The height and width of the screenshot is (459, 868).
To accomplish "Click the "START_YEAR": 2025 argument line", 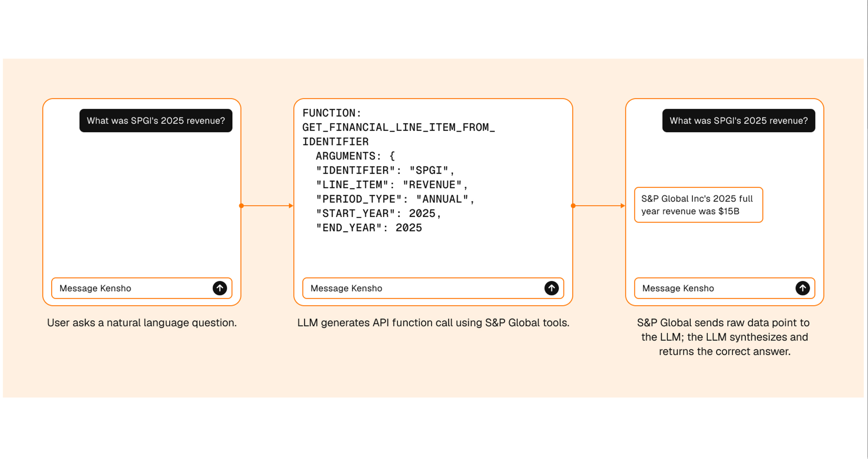I will click(x=378, y=214).
